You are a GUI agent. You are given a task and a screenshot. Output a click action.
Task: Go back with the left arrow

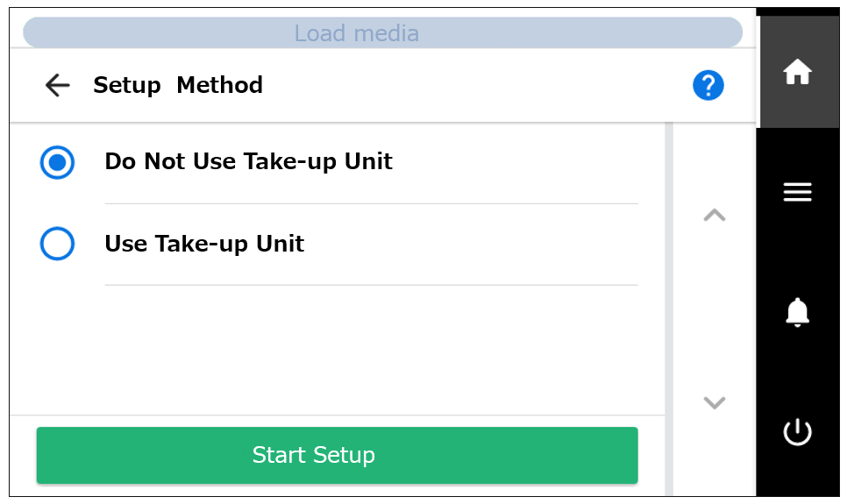(x=57, y=85)
